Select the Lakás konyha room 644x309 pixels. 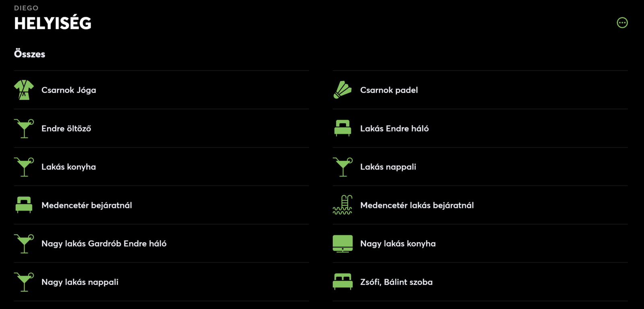click(x=69, y=167)
